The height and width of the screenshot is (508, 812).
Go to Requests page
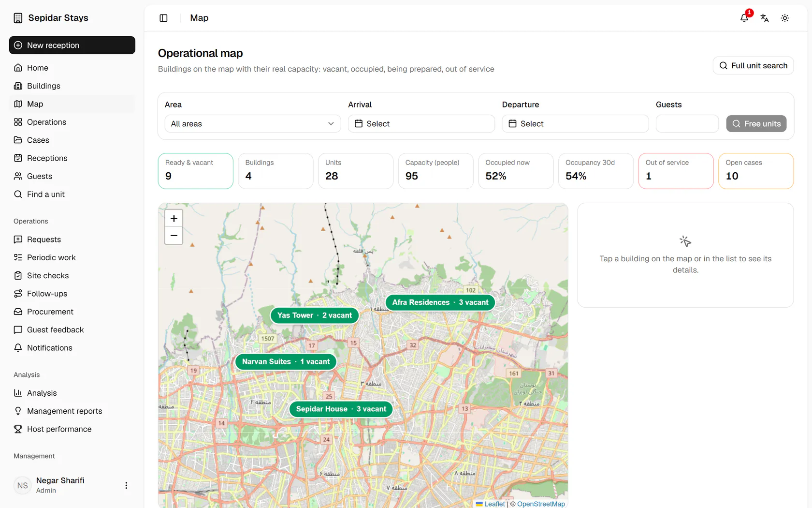point(72,239)
